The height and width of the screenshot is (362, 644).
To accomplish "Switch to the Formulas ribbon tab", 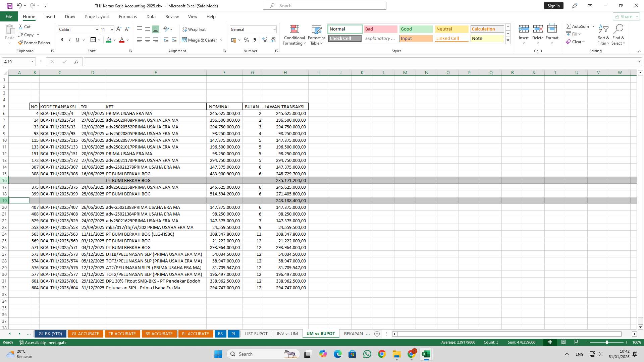I will click(128, 16).
